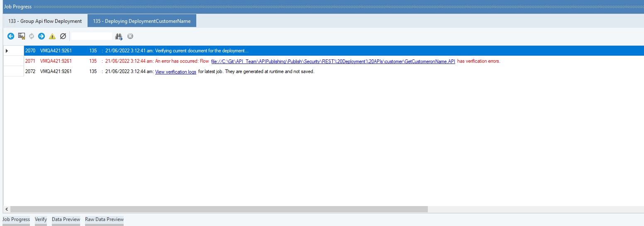Open the Job Progress bottom tab
This screenshot has width=644, height=226.
(x=16, y=219)
